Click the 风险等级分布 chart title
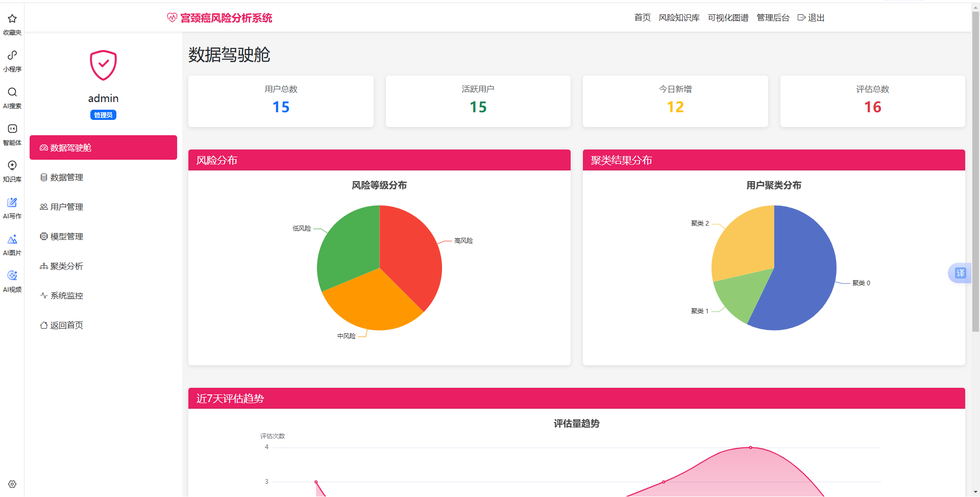The image size is (980, 497). (379, 185)
